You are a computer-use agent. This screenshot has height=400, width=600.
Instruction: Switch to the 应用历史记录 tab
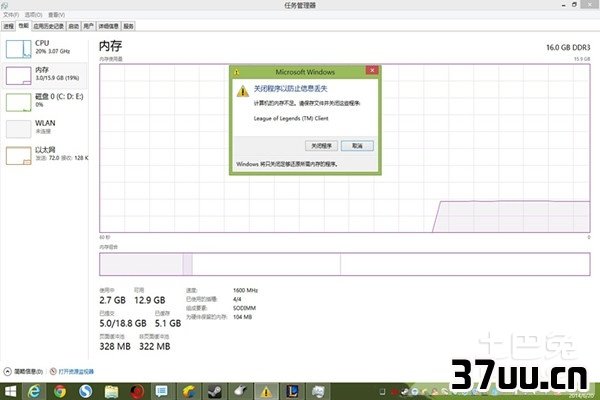pyautogui.click(x=49, y=26)
